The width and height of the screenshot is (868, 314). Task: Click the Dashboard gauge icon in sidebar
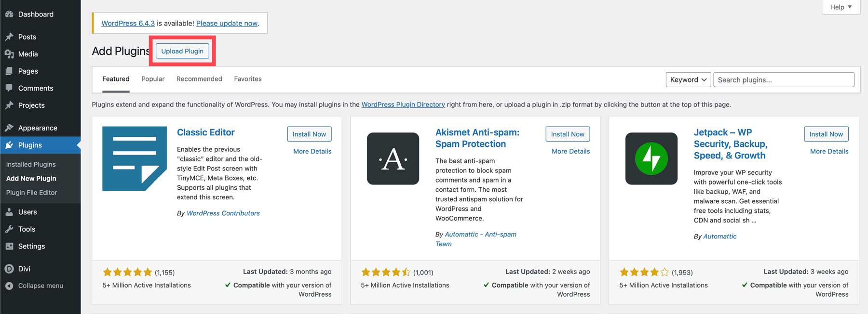pos(9,14)
